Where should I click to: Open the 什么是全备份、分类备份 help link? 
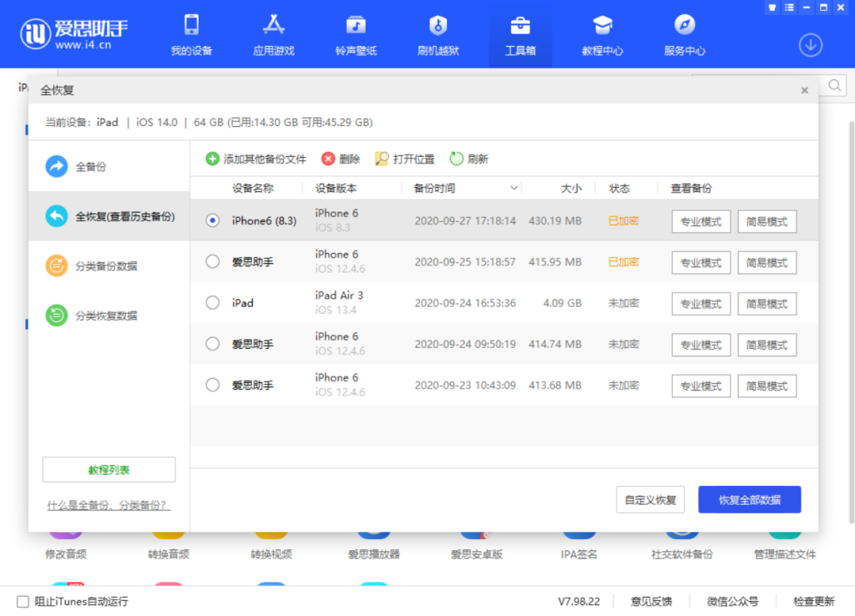(x=108, y=505)
